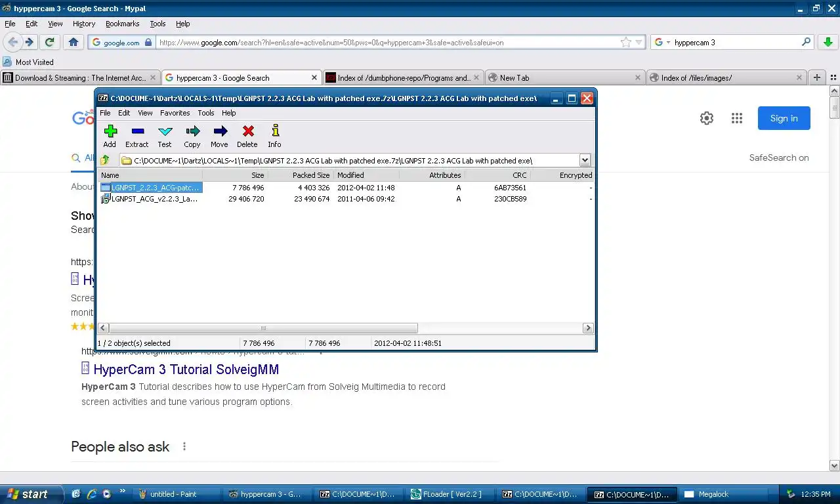Image resolution: width=840 pixels, height=504 pixels.
Task: Open the 7-Zip Help menu
Action: 228,113
